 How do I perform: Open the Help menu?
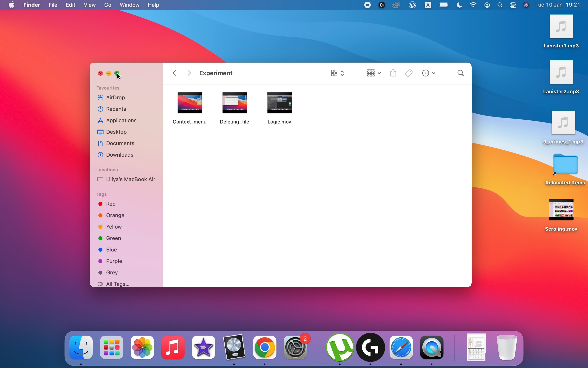(154, 5)
